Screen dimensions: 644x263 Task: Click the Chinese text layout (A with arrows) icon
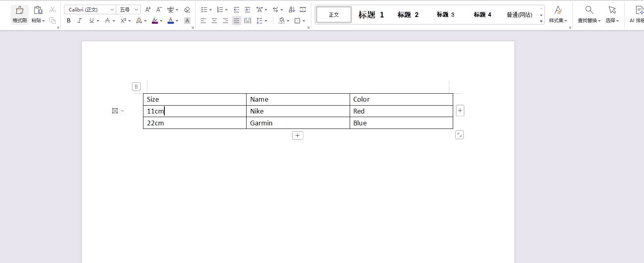tap(260, 9)
